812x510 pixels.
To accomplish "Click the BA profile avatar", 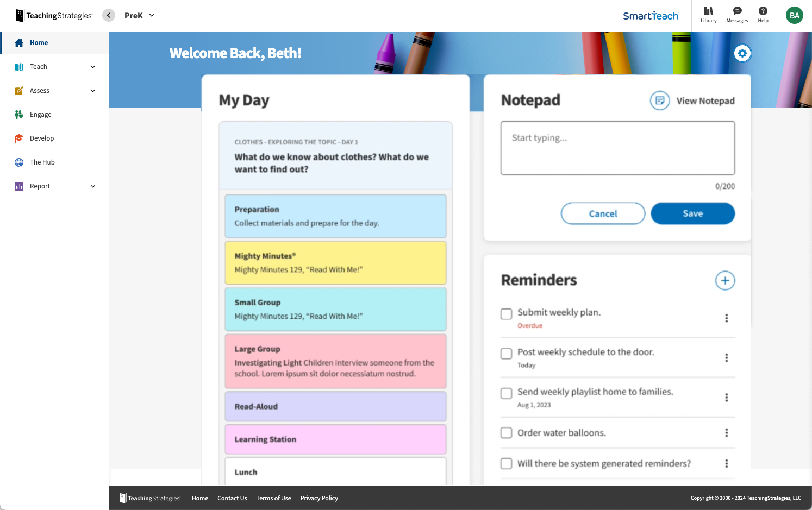I will 794,15.
